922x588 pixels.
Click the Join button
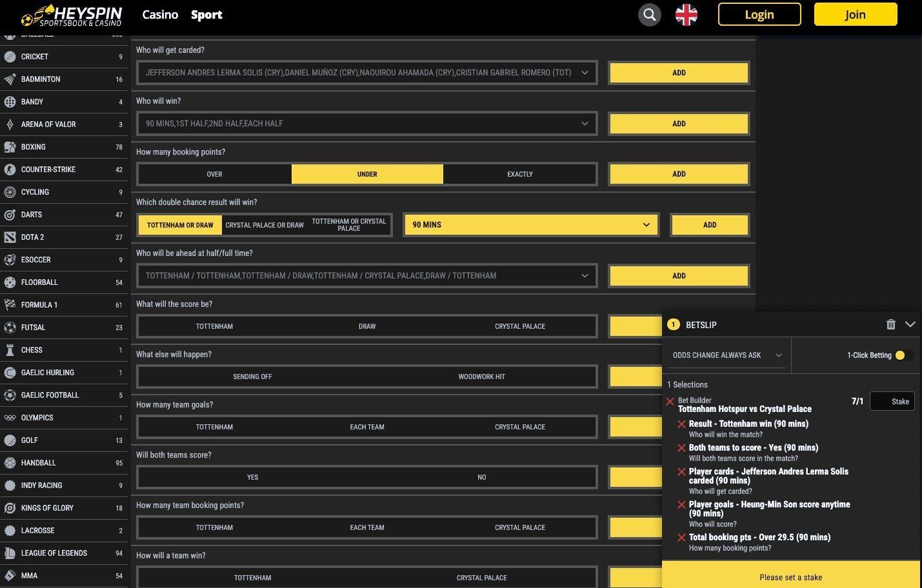pyautogui.click(x=856, y=14)
